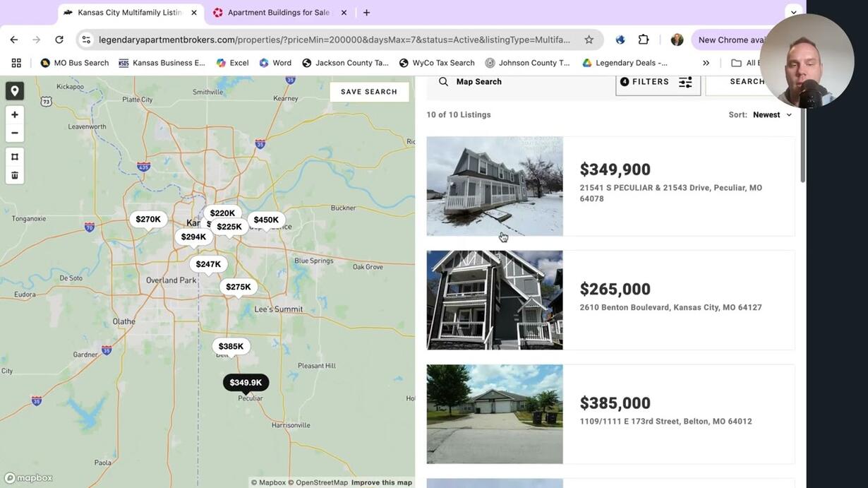Select the $225K map marker
The image size is (868, 488).
coord(229,227)
